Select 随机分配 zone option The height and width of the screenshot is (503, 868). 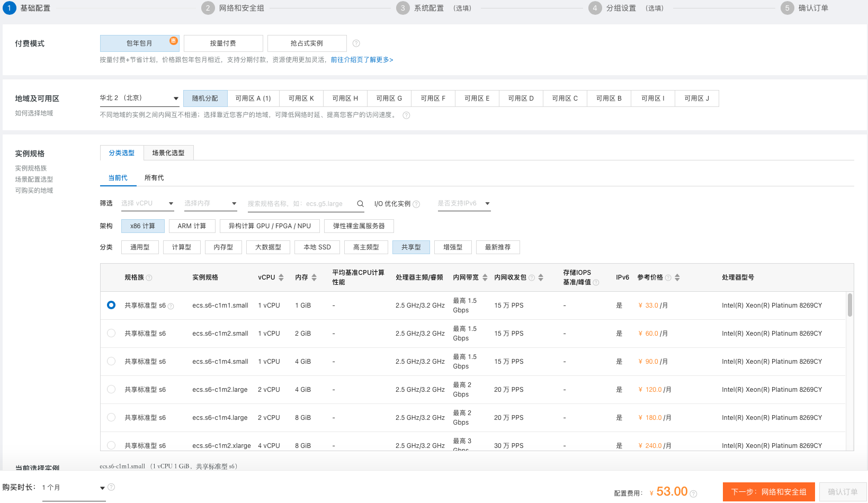[x=205, y=98]
